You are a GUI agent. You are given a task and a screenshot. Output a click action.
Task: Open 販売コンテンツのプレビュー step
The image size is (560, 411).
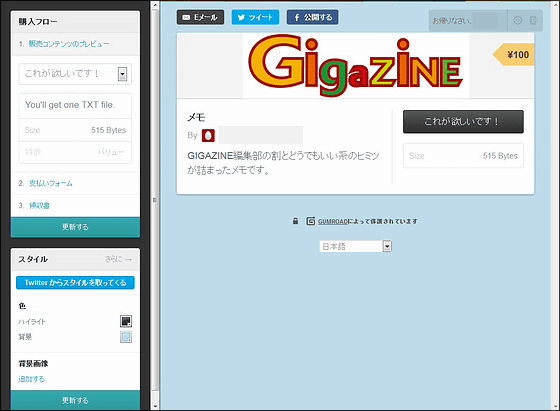pos(69,44)
